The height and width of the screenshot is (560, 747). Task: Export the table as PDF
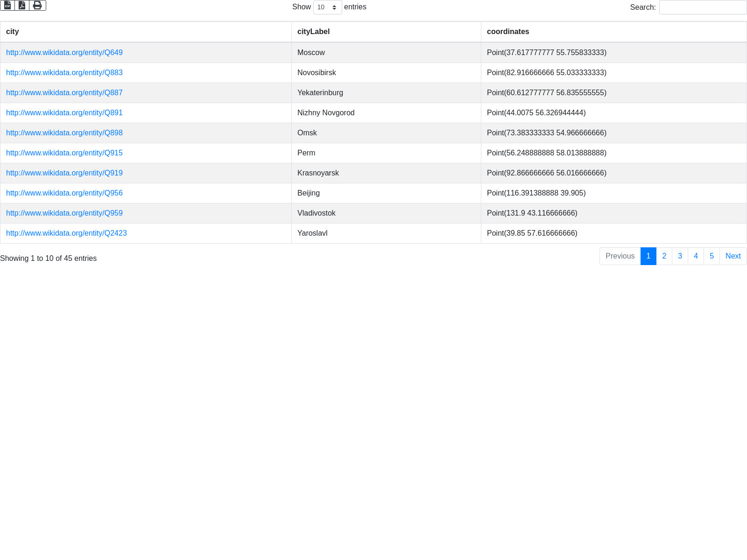click(22, 5)
